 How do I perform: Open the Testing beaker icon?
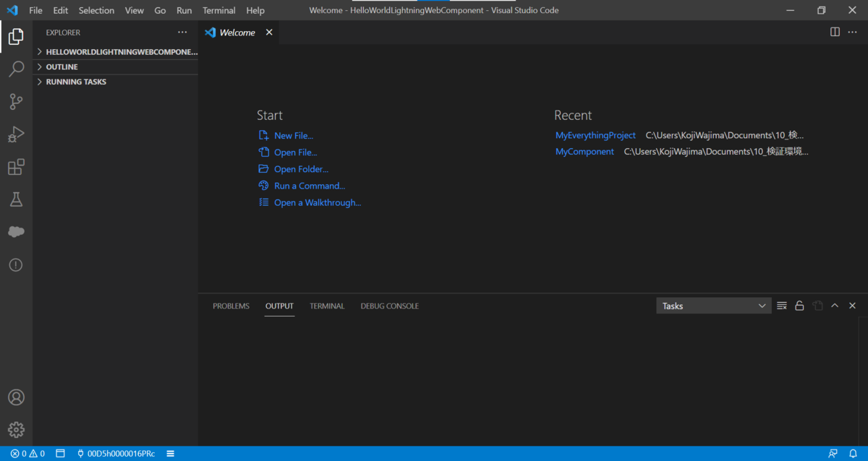click(16, 200)
